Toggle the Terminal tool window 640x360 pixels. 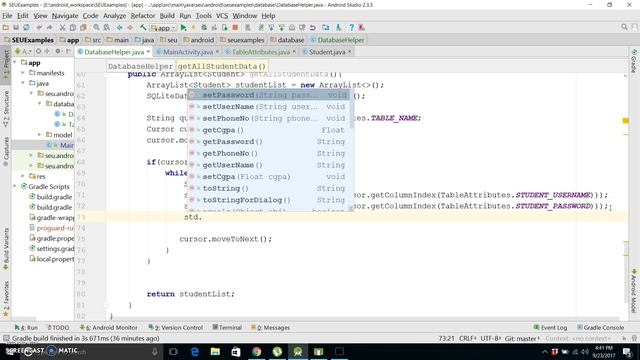coord(227,327)
